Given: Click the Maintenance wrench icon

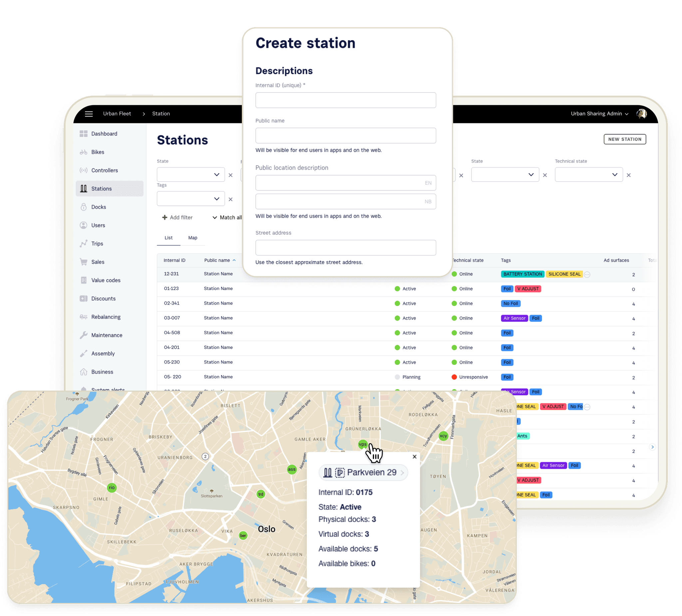Looking at the screenshot, I should pyautogui.click(x=84, y=335).
